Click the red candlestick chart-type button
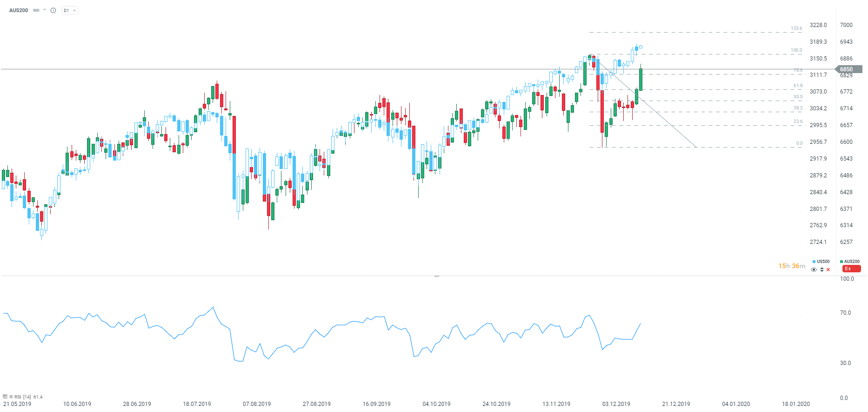This screenshot has height=412, width=868. coord(851,269)
